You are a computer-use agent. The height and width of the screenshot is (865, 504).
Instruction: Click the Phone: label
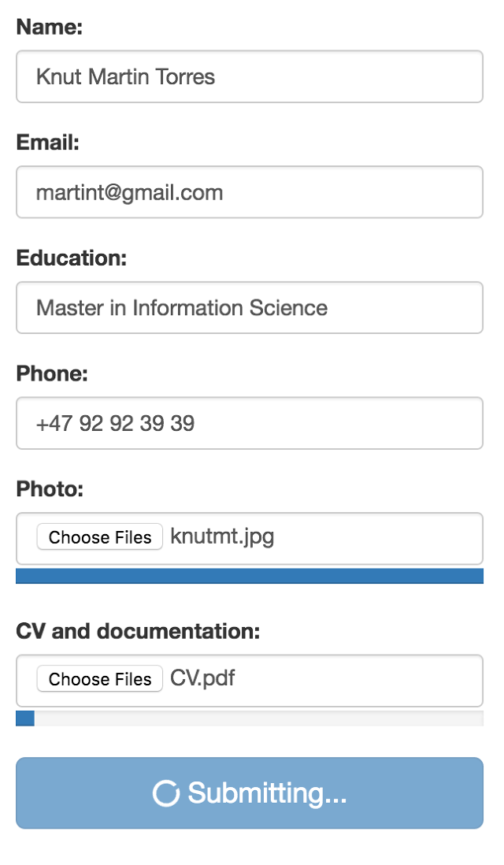click(x=53, y=373)
